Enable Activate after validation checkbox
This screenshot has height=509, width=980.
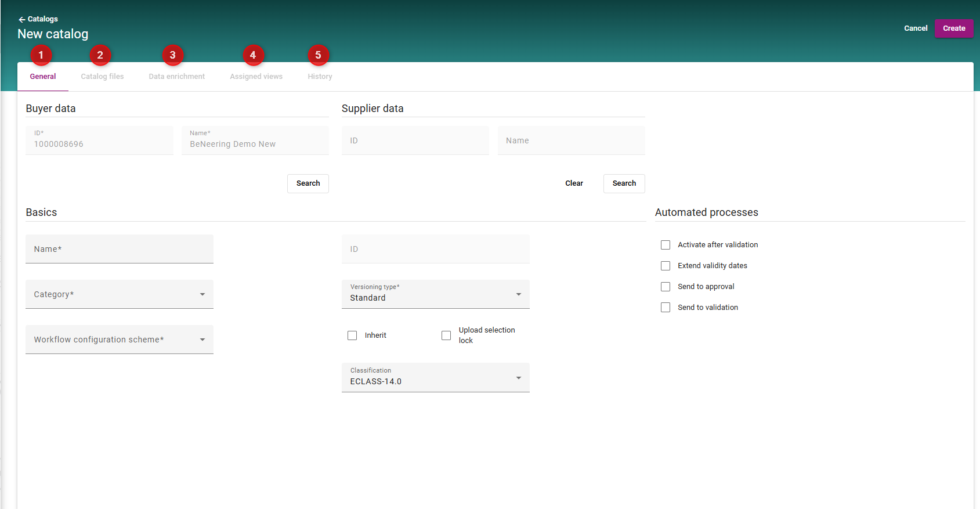tap(666, 245)
